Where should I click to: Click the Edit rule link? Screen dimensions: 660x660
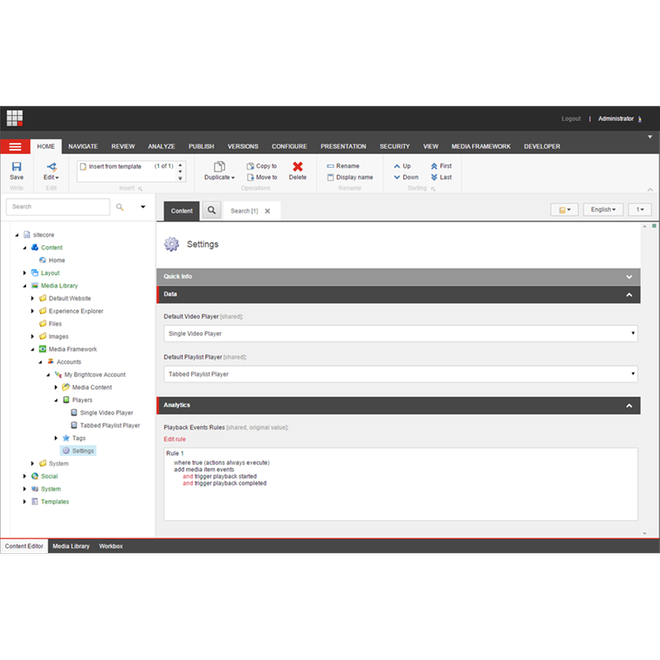click(175, 439)
